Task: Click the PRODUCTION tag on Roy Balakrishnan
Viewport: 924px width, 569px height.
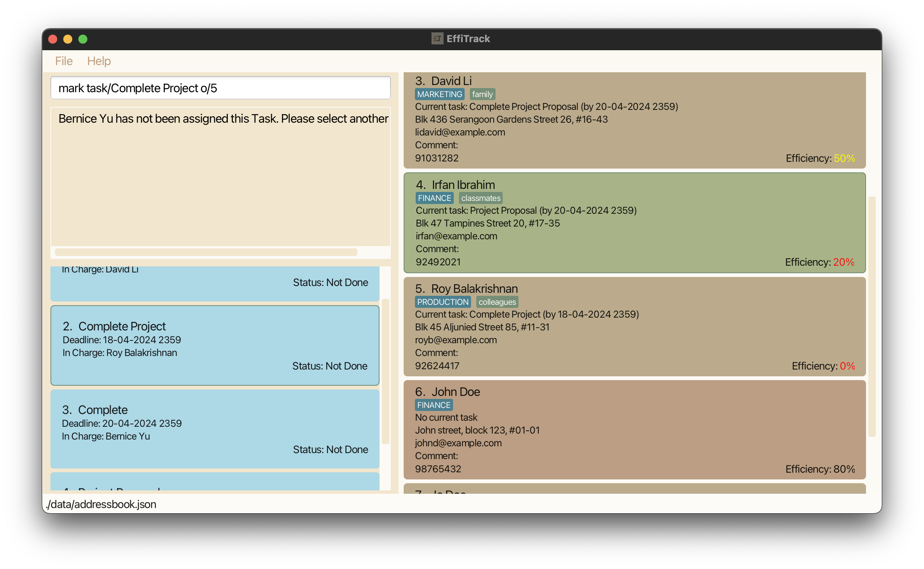Action: tap(442, 302)
